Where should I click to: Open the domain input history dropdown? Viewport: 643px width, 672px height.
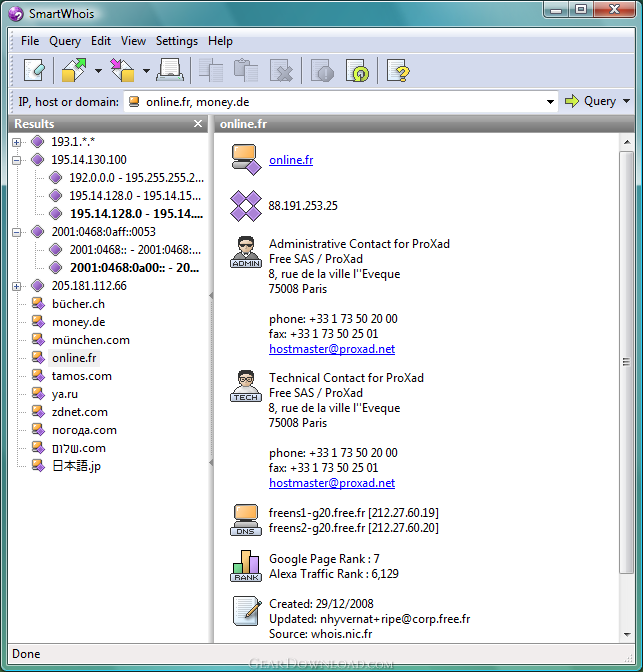click(x=550, y=102)
